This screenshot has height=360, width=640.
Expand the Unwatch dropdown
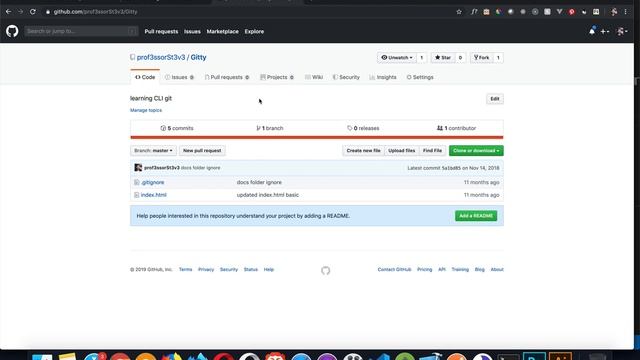(397, 58)
